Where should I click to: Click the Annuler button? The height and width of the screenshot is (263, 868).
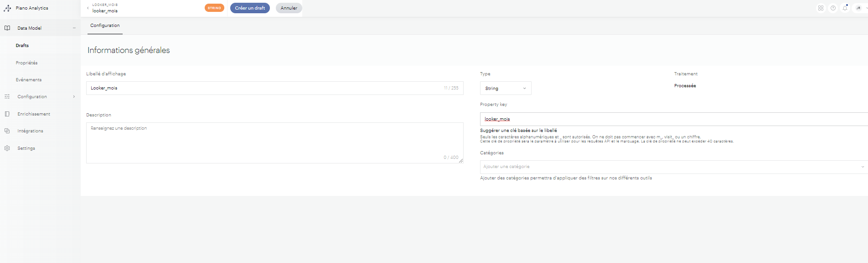289,8
